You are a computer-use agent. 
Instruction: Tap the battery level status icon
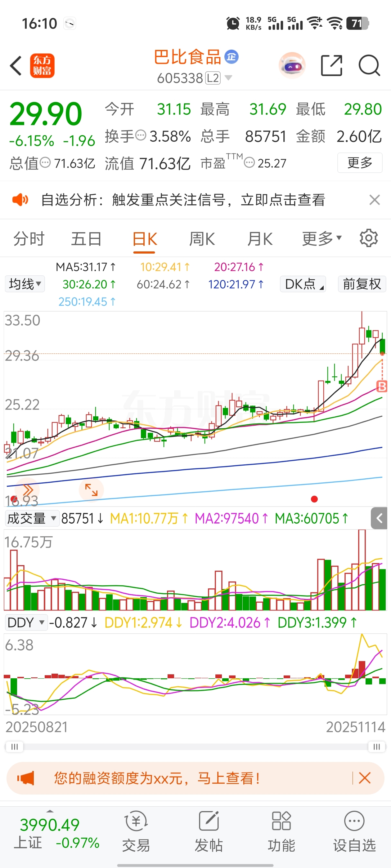pyautogui.click(x=357, y=23)
